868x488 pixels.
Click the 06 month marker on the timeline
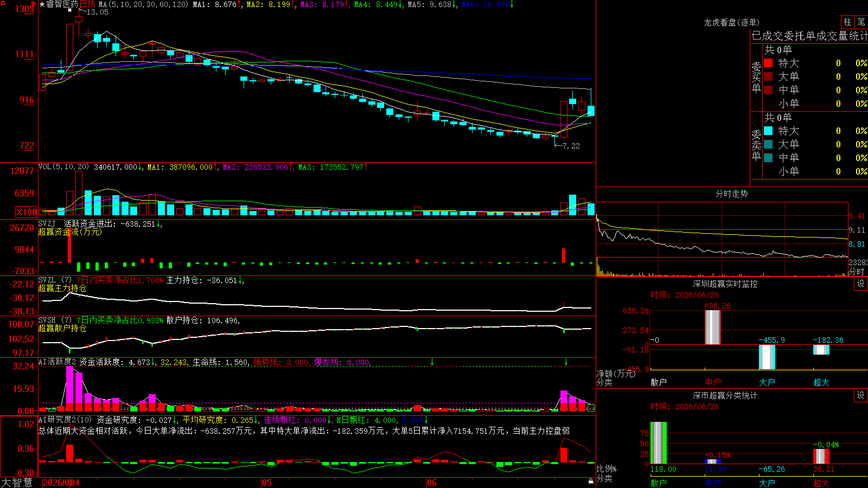[x=431, y=483]
